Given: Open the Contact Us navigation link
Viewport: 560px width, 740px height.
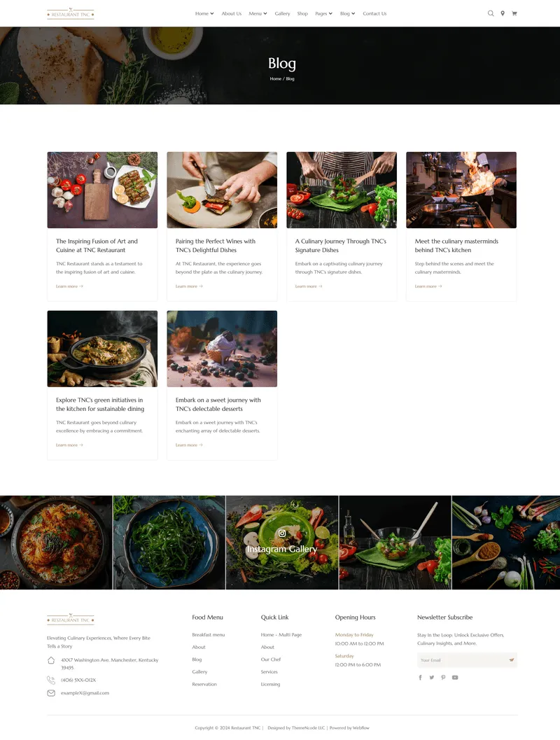Looking at the screenshot, I should 374,14.
